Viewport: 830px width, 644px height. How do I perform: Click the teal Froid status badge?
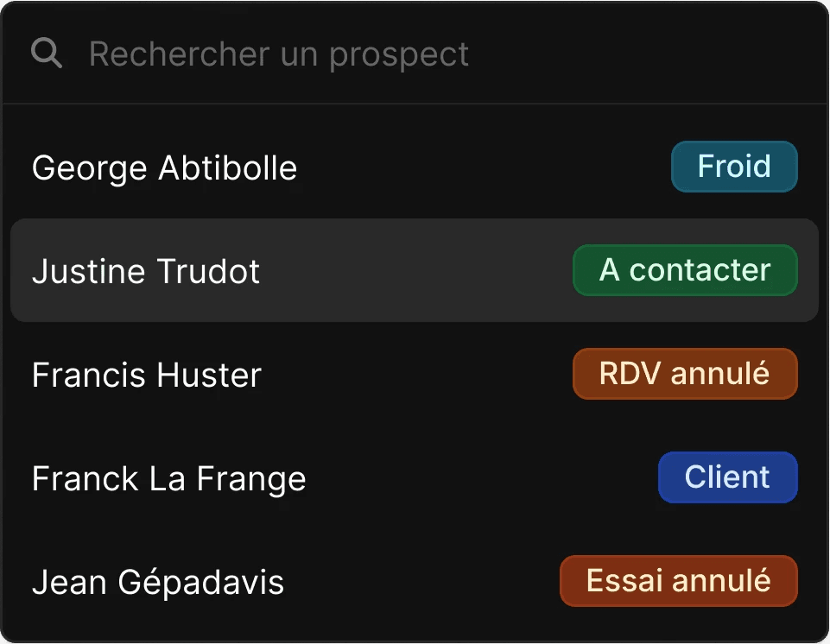pos(734,166)
